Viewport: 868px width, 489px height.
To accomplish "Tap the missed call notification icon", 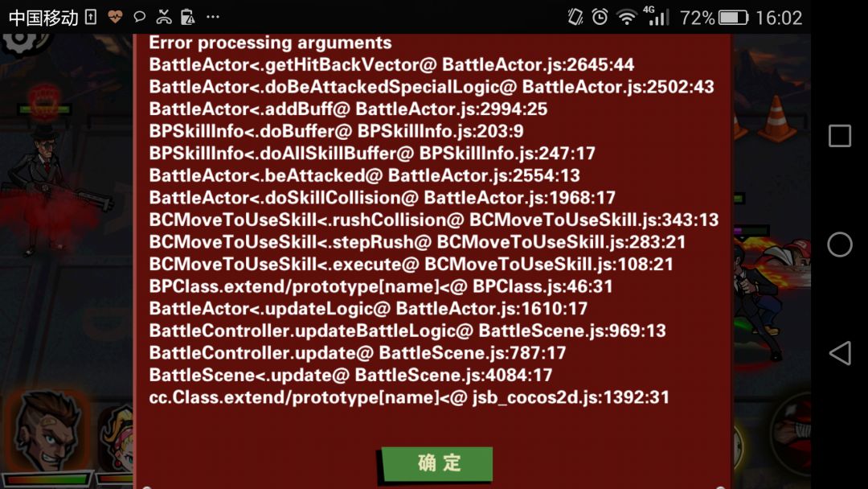I will pos(164,17).
